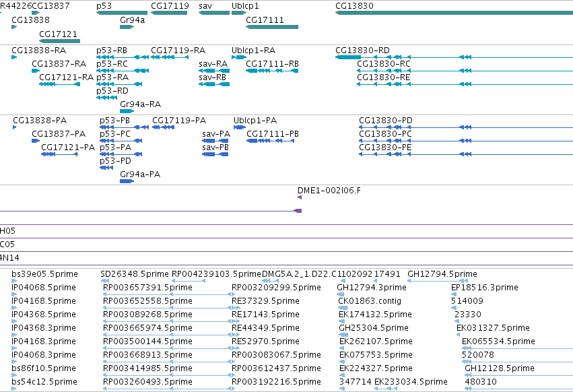This screenshot has width=573, height=392.
Task: Select the Gr94a gene label
Action: point(132,20)
